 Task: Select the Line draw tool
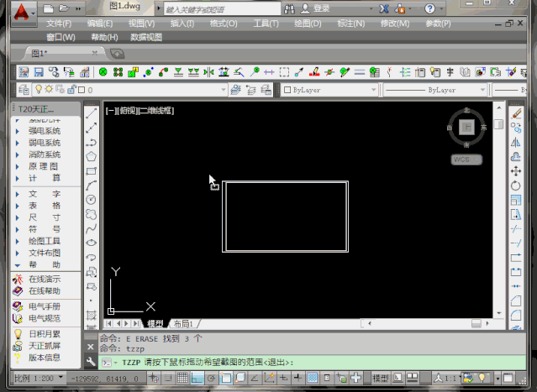(91, 113)
